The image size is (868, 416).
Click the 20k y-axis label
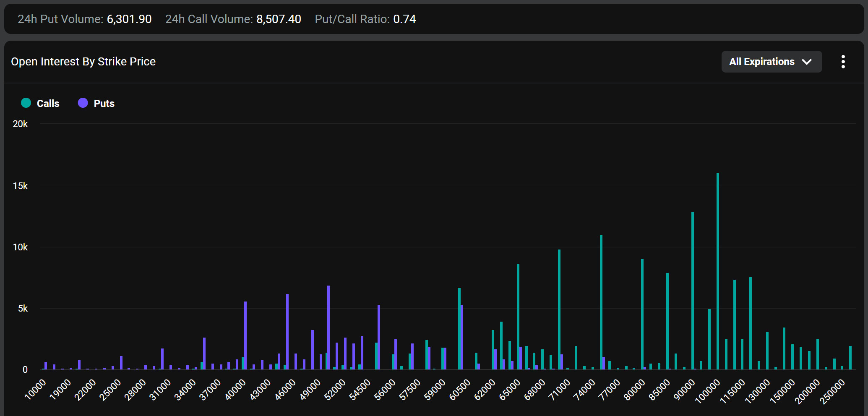pos(20,124)
